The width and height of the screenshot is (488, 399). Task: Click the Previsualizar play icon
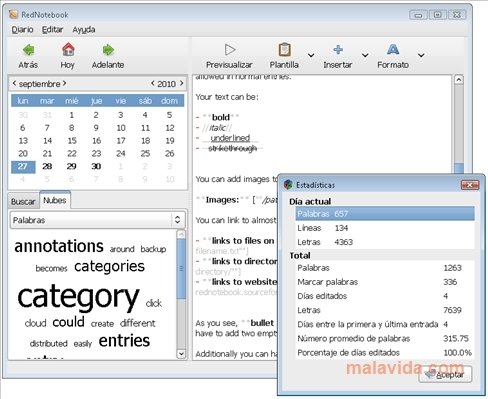pyautogui.click(x=230, y=50)
